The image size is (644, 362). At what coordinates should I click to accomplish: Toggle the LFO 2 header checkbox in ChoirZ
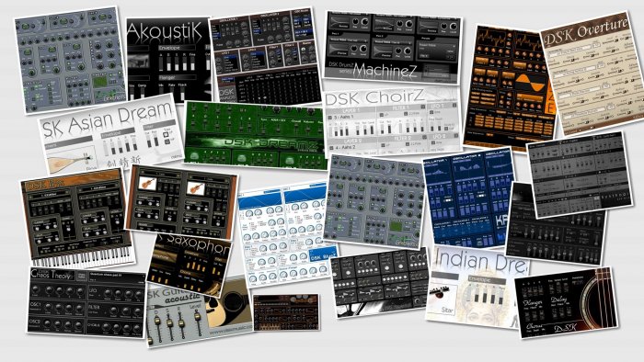455,136
